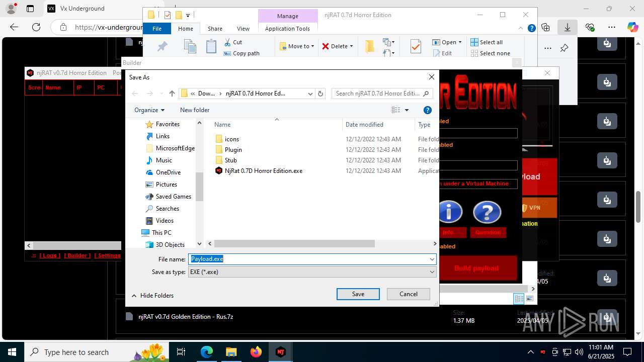Open Saved Games in navigation pane
This screenshot has height=362, width=644.
coord(173,197)
